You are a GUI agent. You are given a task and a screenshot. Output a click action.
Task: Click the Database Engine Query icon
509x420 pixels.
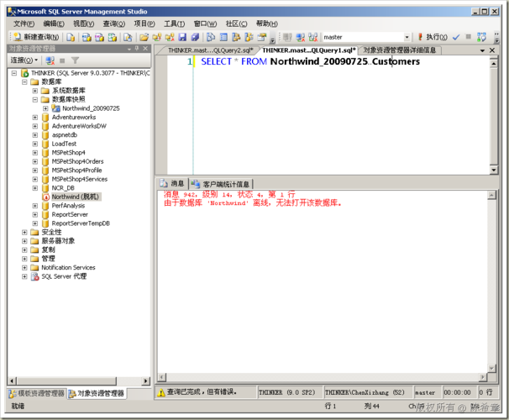point(71,37)
